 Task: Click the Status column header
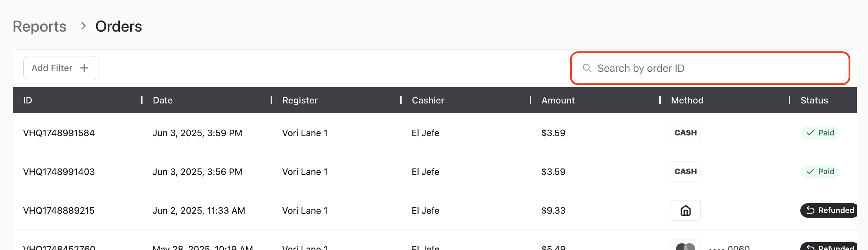click(x=814, y=100)
